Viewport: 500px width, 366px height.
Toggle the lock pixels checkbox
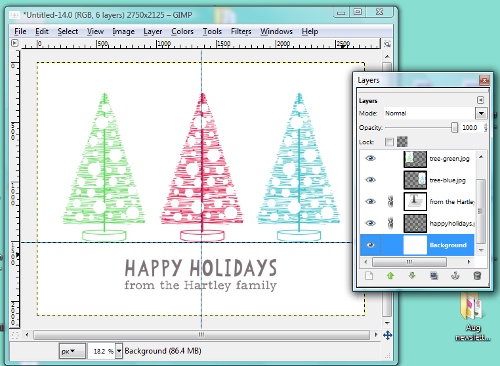pyautogui.click(x=389, y=142)
